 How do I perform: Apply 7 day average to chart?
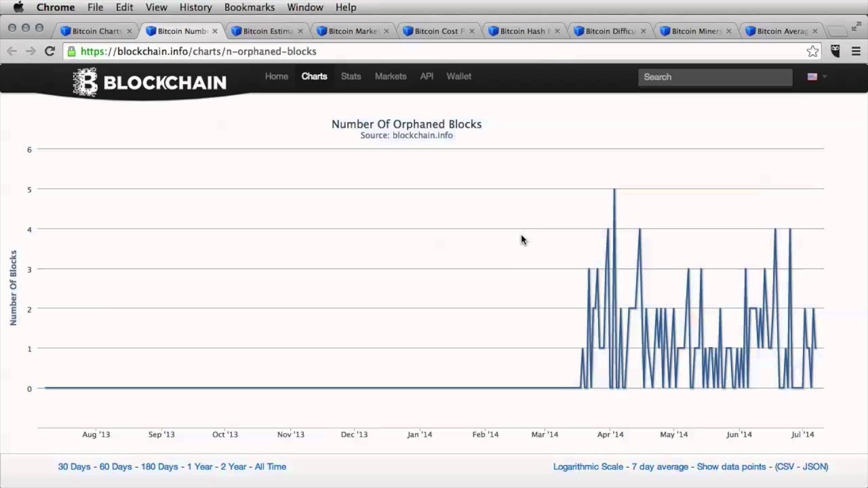point(661,466)
